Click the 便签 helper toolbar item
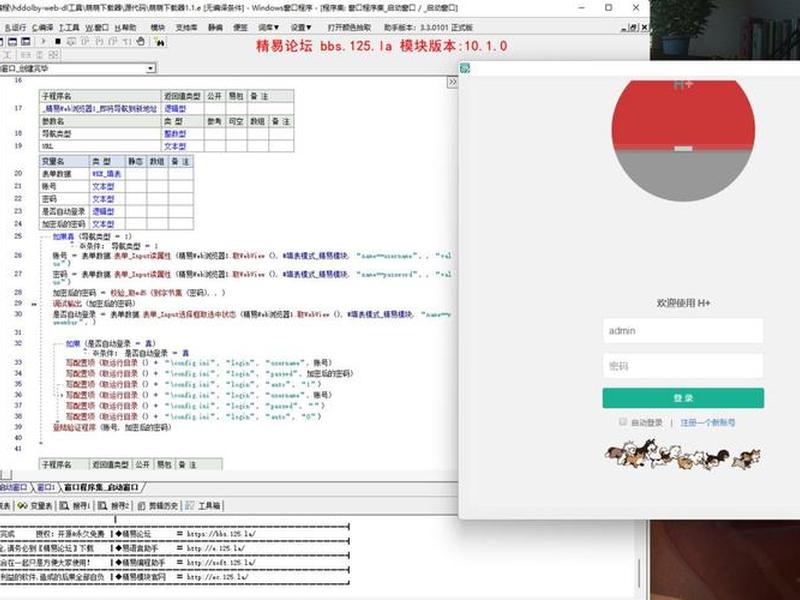 [x=240, y=27]
